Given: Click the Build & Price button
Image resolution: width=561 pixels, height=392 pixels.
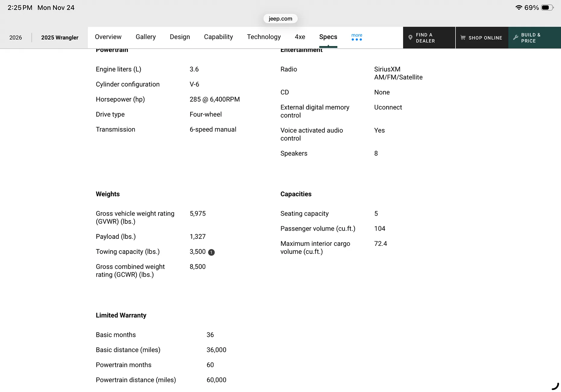Looking at the screenshot, I should pos(534,38).
